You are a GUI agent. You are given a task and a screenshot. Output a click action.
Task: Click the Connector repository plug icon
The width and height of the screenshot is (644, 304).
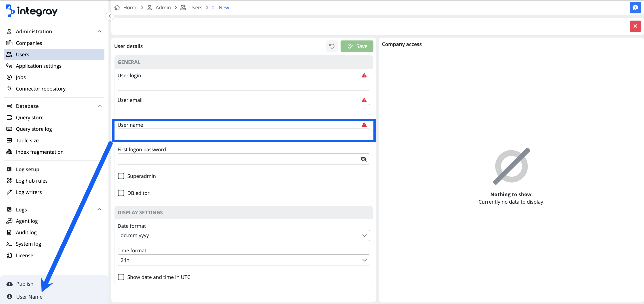tap(9, 89)
